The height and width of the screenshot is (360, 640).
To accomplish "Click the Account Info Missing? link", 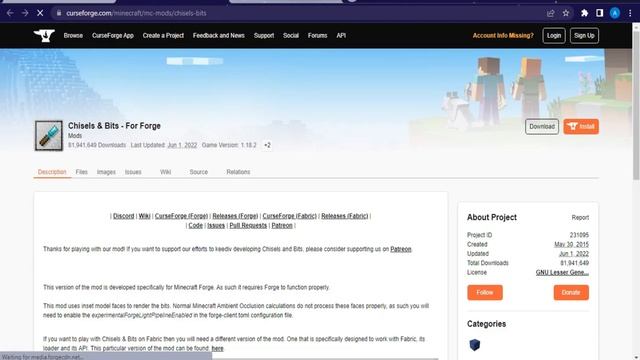I will tap(503, 36).
